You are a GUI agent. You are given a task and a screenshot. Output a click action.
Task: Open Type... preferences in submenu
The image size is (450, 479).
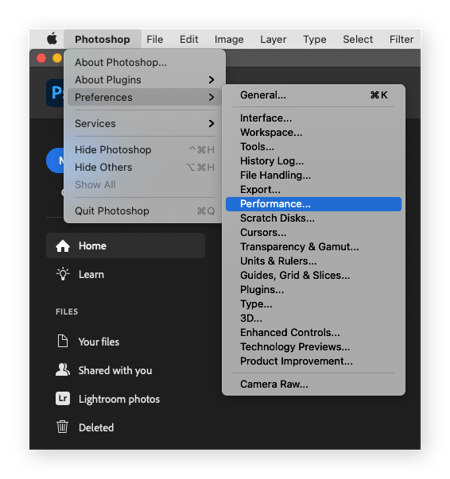tap(313, 304)
